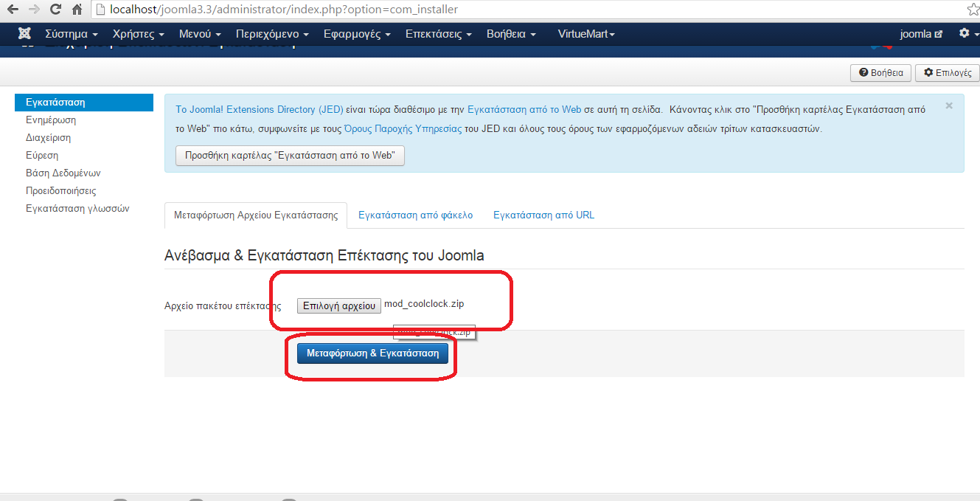
Task: Click the browser forward arrow
Action: click(x=34, y=10)
